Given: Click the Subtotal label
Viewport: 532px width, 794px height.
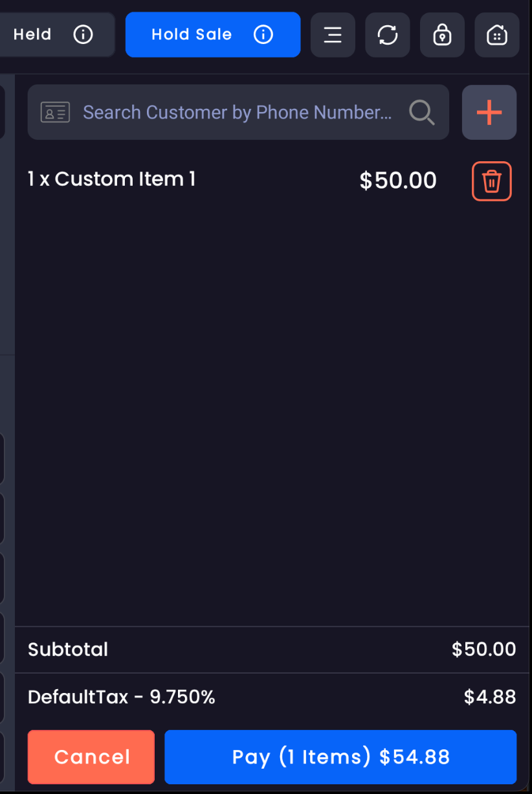Looking at the screenshot, I should [68, 650].
